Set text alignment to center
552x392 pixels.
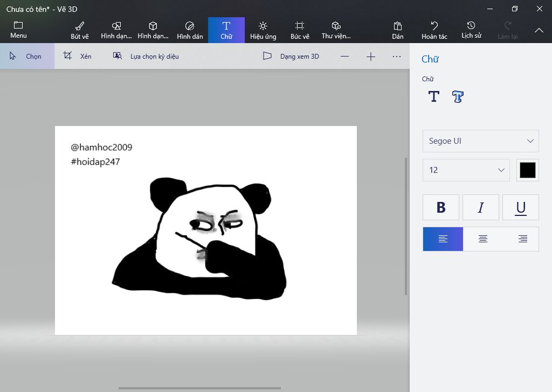click(483, 239)
